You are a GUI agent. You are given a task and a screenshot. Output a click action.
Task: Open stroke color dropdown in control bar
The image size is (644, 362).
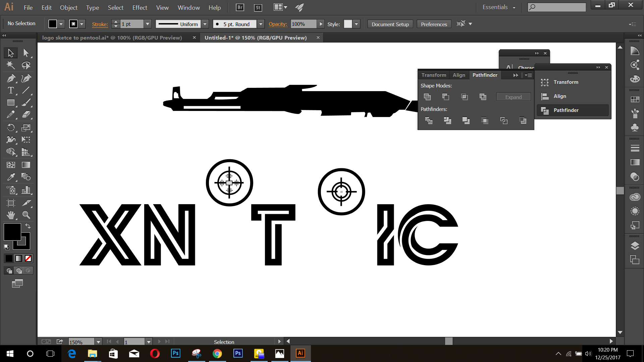coord(82,24)
